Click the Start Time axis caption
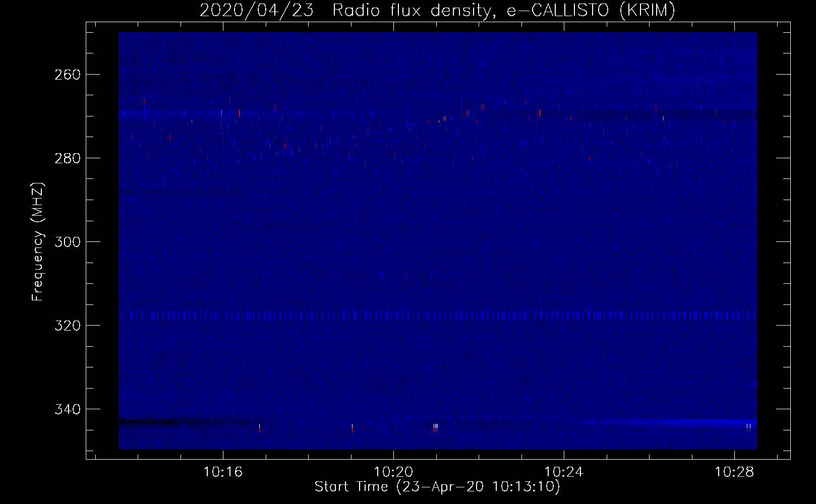The height and width of the screenshot is (504, 816). pyautogui.click(x=437, y=487)
